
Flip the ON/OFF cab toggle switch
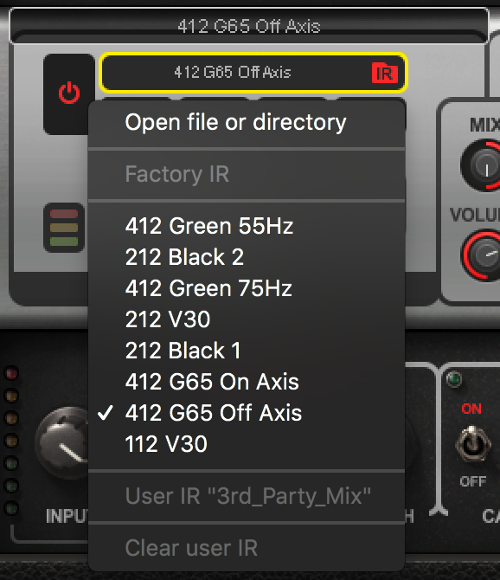pyautogui.click(x=473, y=443)
